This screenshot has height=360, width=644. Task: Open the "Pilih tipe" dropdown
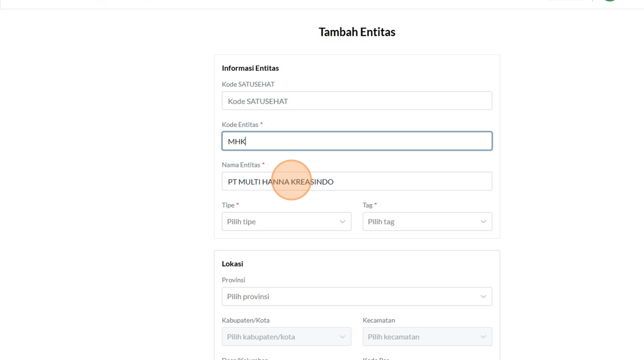tap(281, 222)
